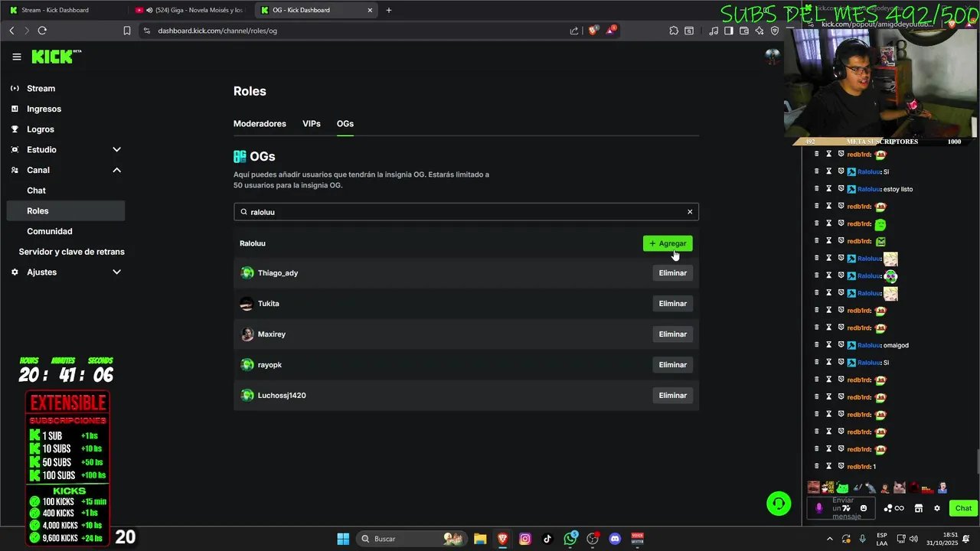
Task: Click the popout chat message field
Action: (x=840, y=508)
